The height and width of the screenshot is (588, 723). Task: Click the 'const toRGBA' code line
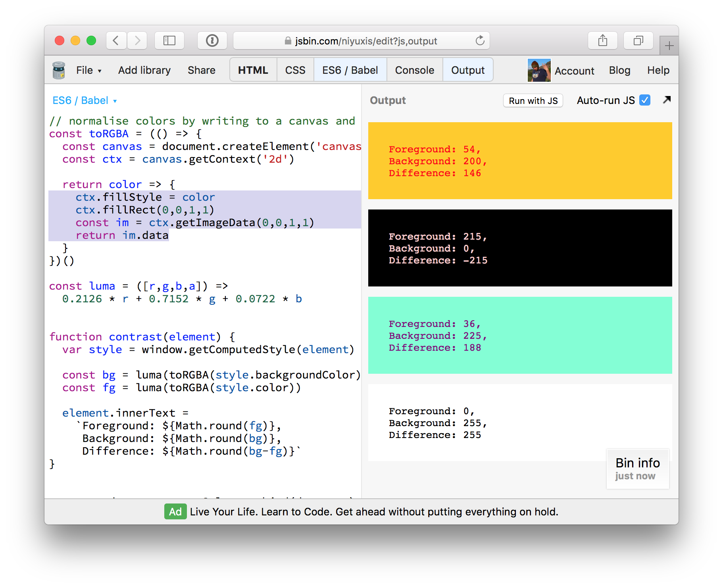click(x=125, y=134)
